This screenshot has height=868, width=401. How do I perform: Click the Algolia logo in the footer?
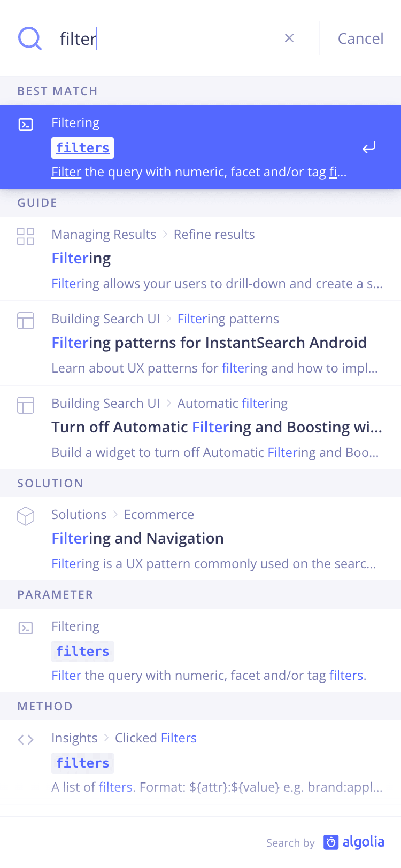pyautogui.click(x=354, y=842)
